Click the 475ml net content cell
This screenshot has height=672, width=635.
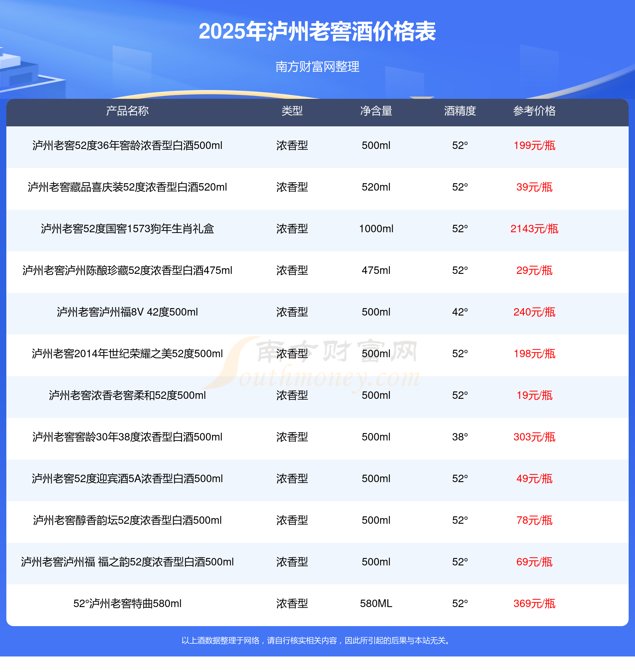pos(376,270)
